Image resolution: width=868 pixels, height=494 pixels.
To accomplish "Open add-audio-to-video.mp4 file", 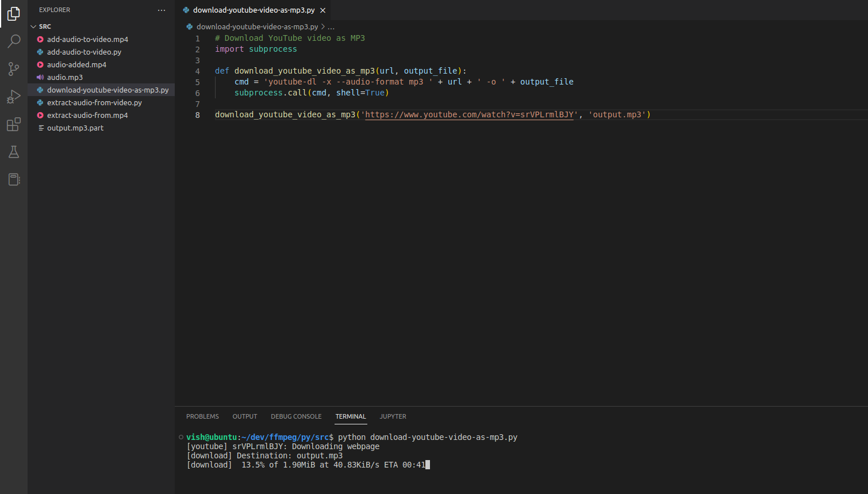I will (87, 39).
